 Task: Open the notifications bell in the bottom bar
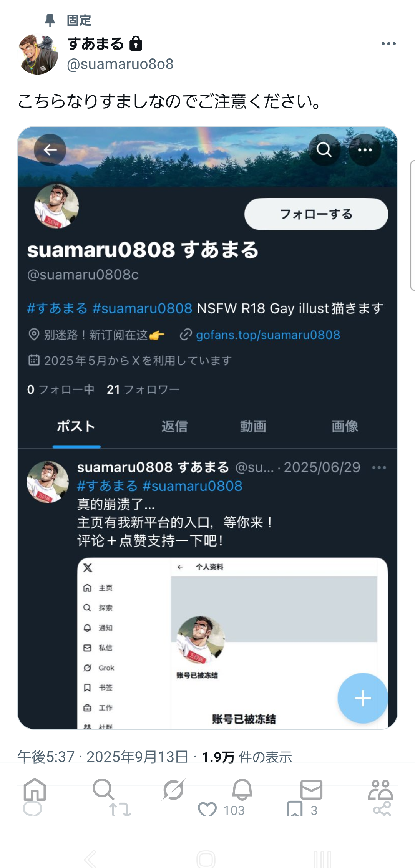[x=242, y=790]
